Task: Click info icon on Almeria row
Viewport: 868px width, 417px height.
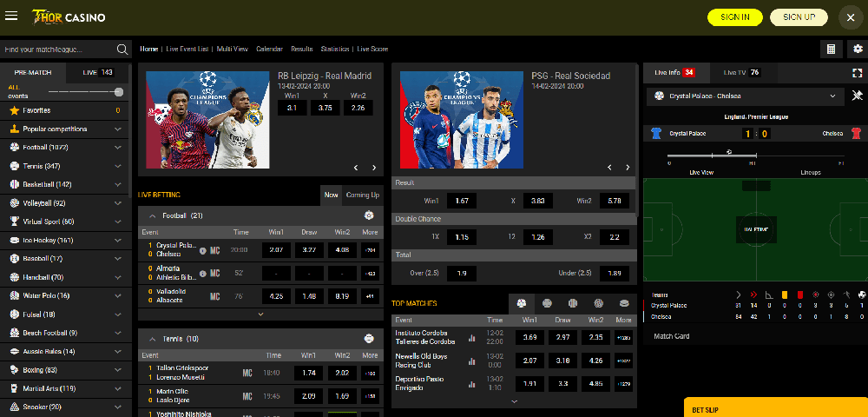Action: (x=202, y=273)
